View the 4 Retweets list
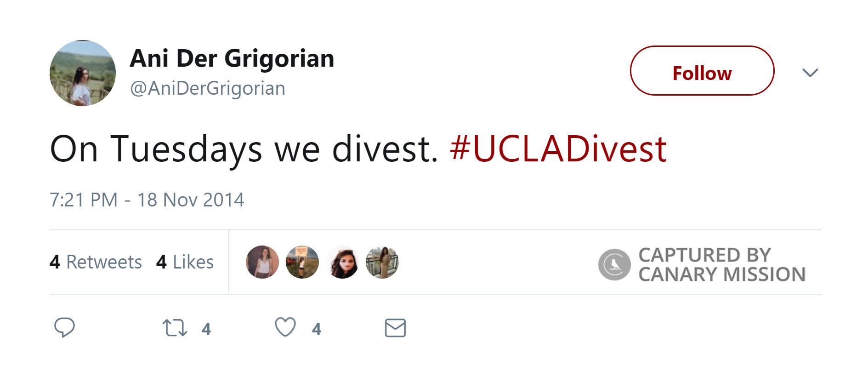This screenshot has height=377, width=868. click(x=96, y=262)
